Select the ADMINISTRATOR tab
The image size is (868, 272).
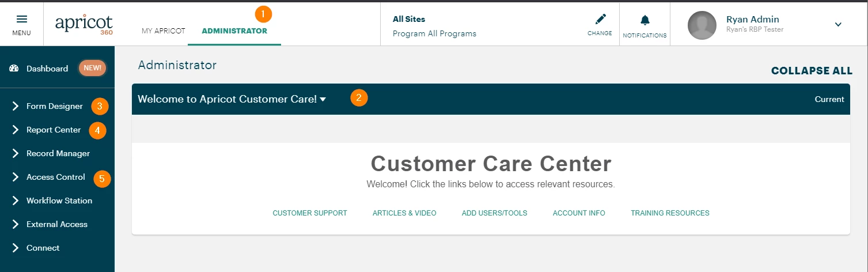point(234,31)
